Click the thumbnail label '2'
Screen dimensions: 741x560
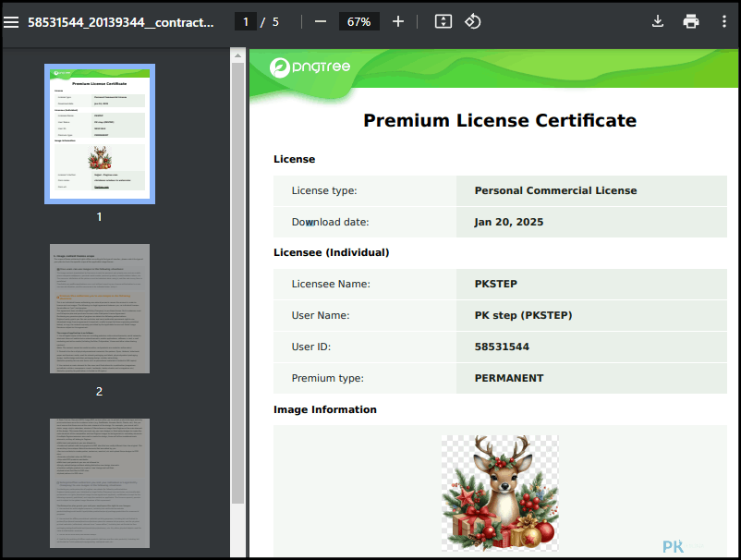(99, 391)
